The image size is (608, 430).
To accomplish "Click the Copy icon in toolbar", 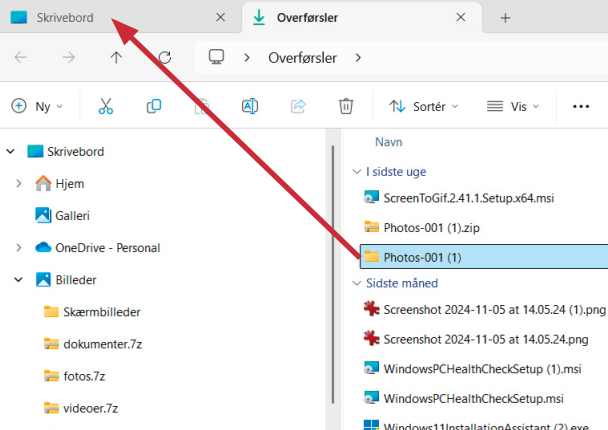I will click(154, 106).
